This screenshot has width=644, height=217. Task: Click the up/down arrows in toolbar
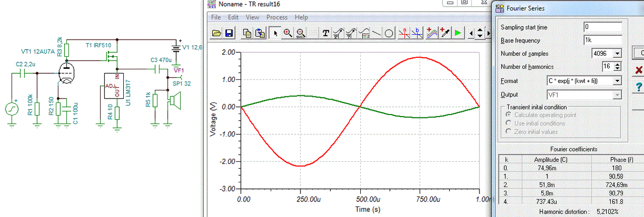pyautogui.click(x=480, y=33)
